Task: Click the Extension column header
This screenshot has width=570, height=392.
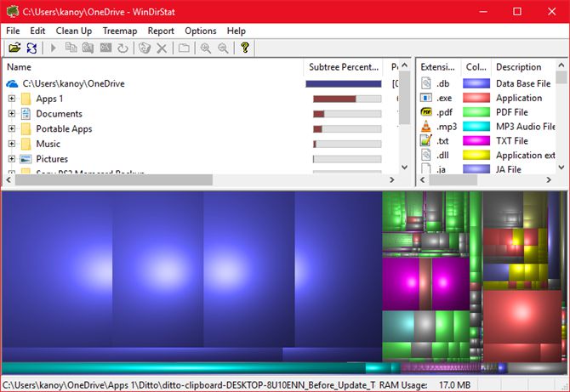Action: coord(438,67)
